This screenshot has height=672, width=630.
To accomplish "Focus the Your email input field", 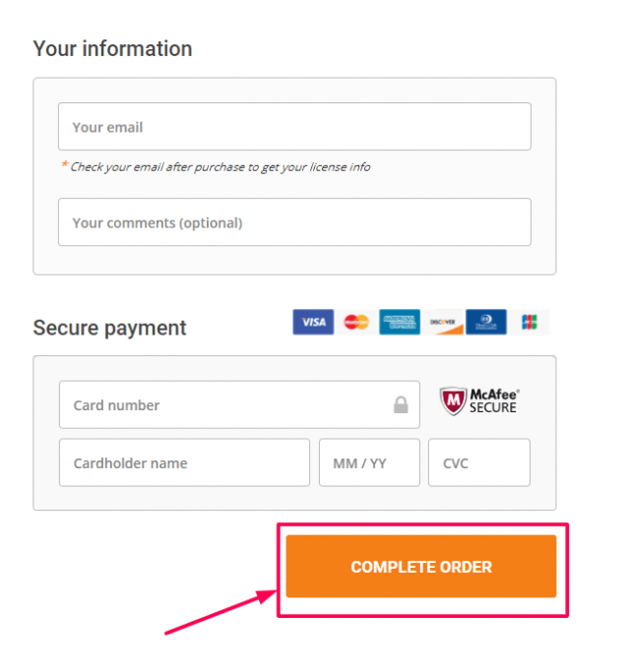I will point(294,126).
